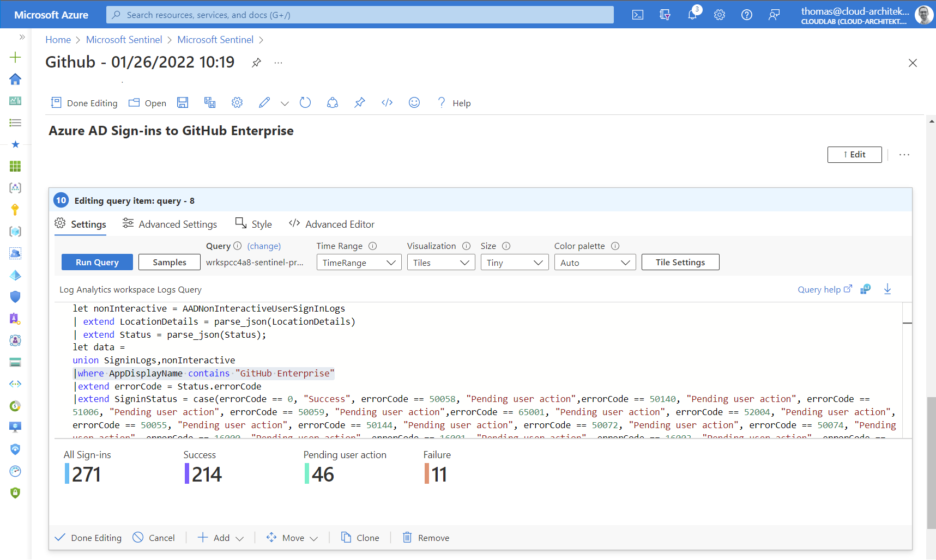Open All resources green grid icon

15,166
